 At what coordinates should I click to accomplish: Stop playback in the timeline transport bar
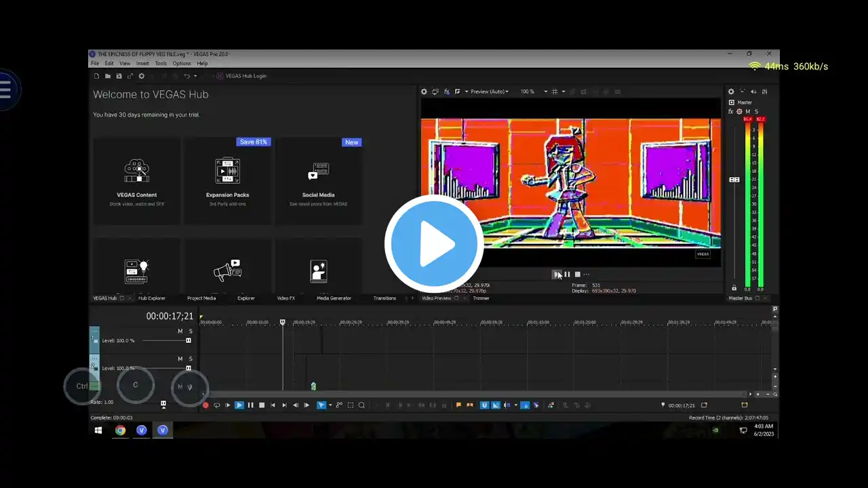point(262,405)
